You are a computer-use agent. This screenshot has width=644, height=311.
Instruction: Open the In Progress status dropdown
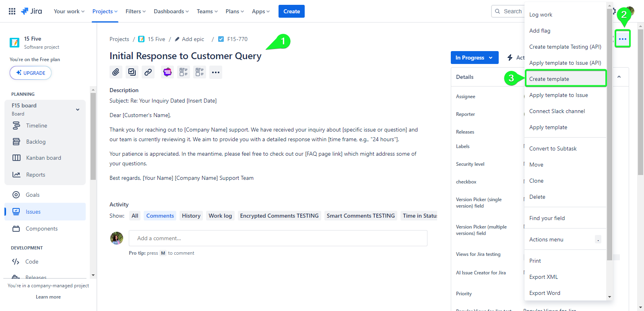[x=474, y=58]
